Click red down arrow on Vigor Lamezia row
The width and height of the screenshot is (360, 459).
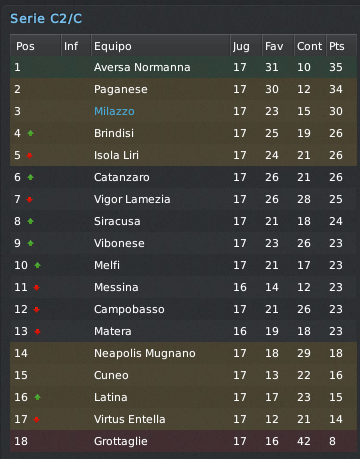tap(30, 199)
